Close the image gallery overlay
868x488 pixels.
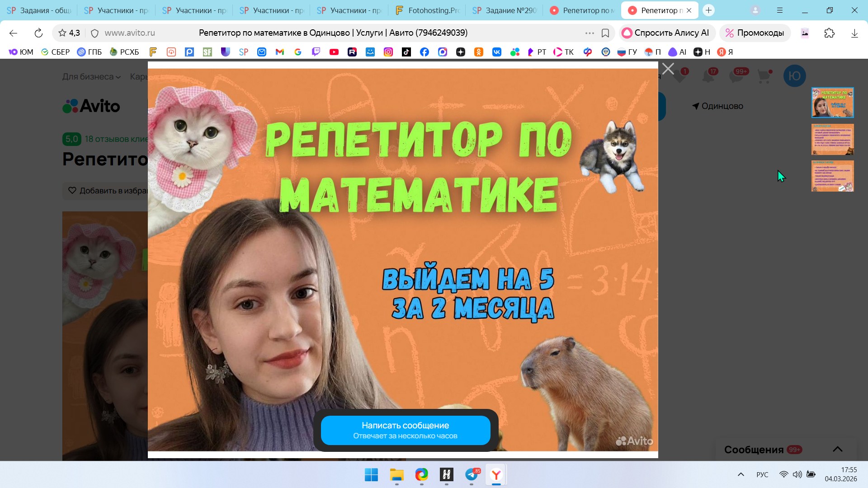click(668, 69)
